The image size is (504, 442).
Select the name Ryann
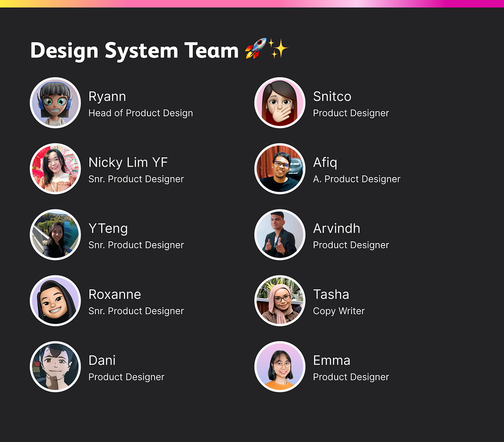(x=108, y=97)
